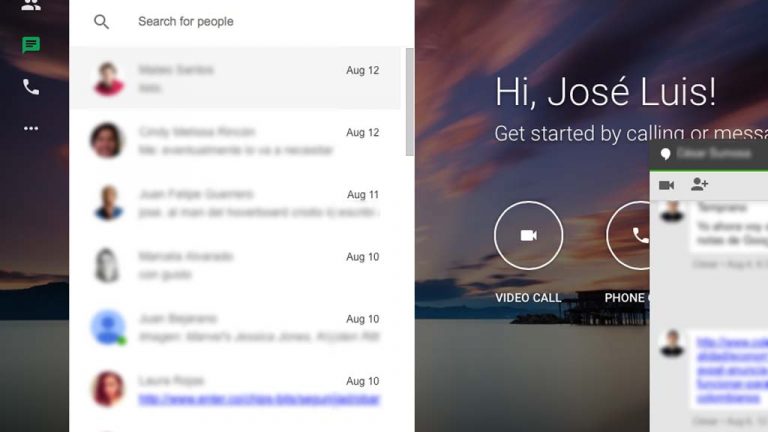This screenshot has height=432, width=768.
Task: Open the Contacts sidebar icon
Action: tap(31, 5)
